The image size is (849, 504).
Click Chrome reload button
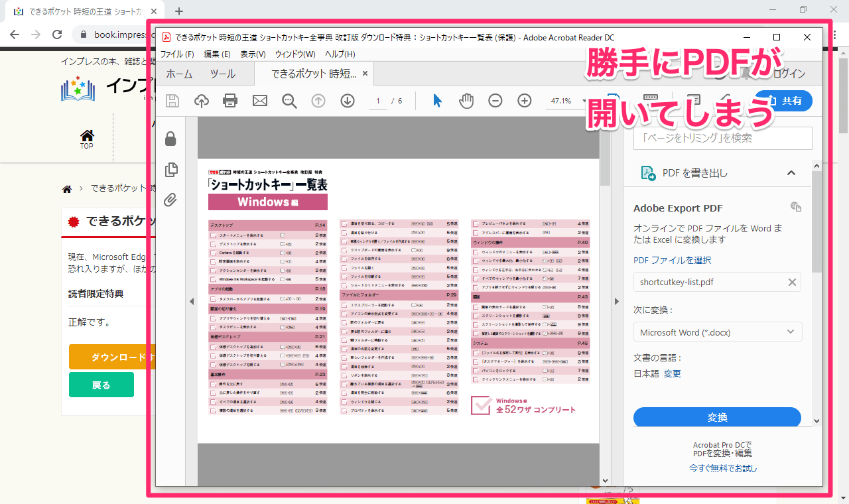point(57,34)
